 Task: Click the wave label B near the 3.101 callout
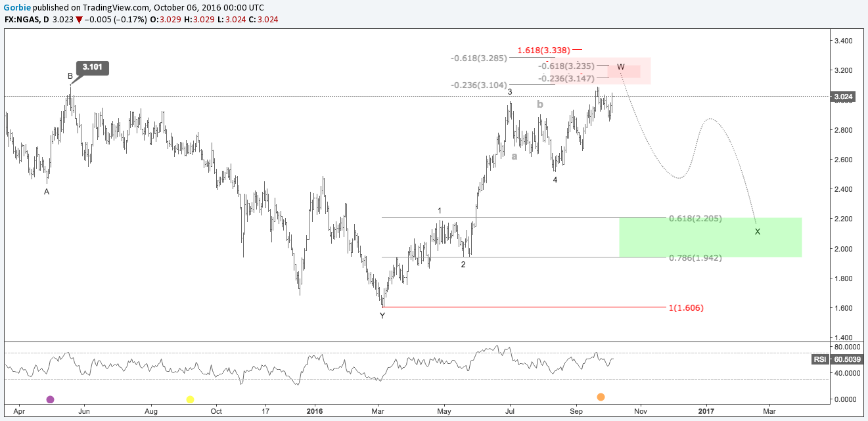(70, 76)
